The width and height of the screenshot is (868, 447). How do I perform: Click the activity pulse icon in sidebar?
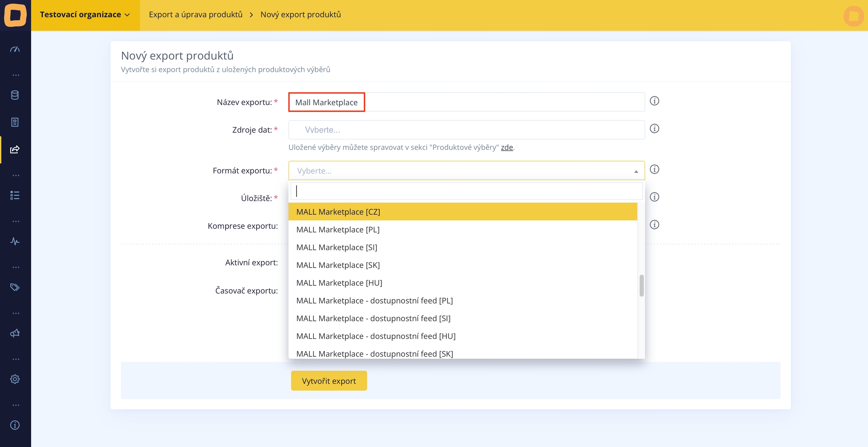click(15, 241)
